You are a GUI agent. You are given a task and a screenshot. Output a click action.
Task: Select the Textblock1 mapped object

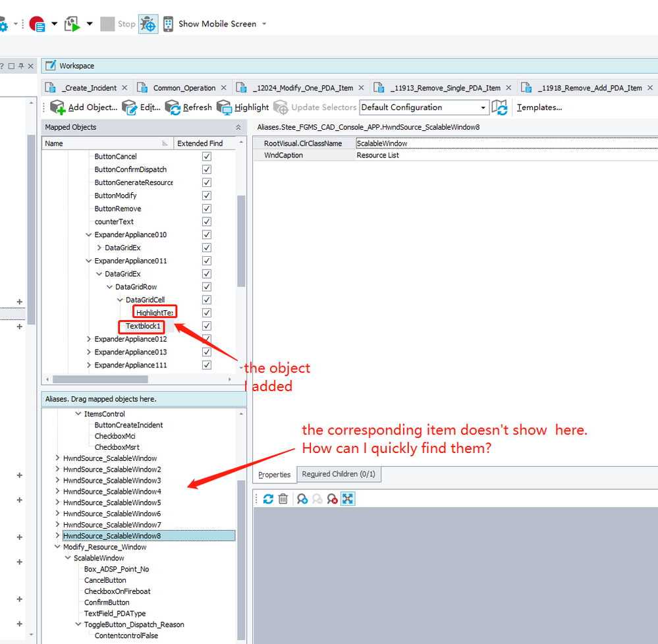(144, 326)
